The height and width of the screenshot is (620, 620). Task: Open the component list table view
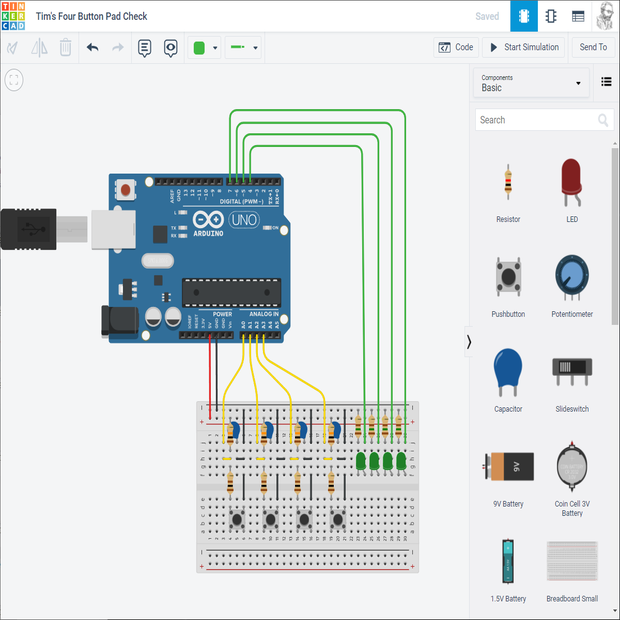click(578, 16)
